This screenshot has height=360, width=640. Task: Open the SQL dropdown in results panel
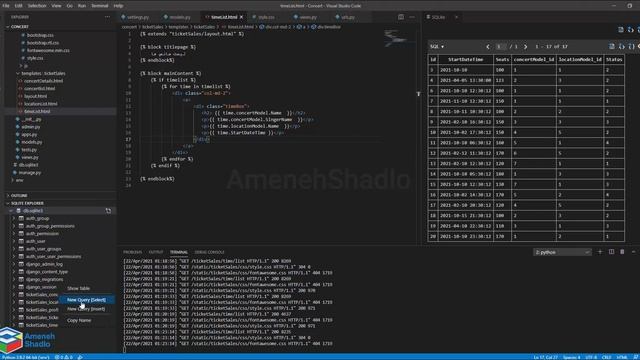coord(437,47)
